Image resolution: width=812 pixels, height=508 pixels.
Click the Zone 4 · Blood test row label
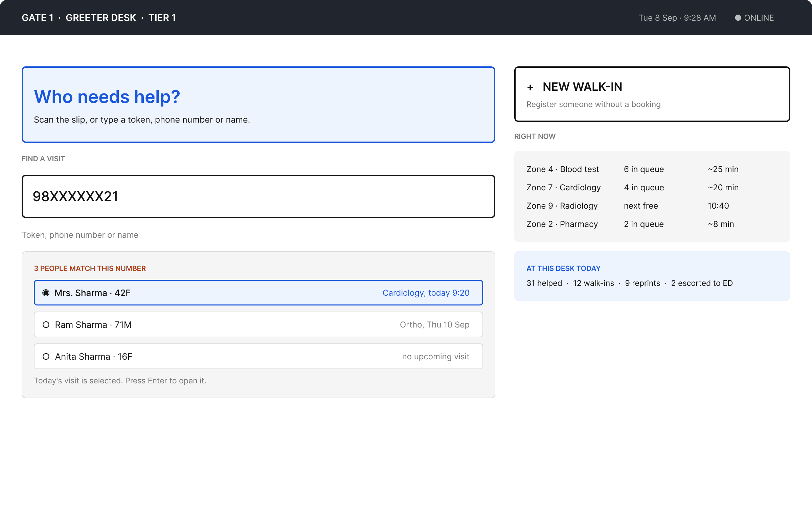click(562, 169)
